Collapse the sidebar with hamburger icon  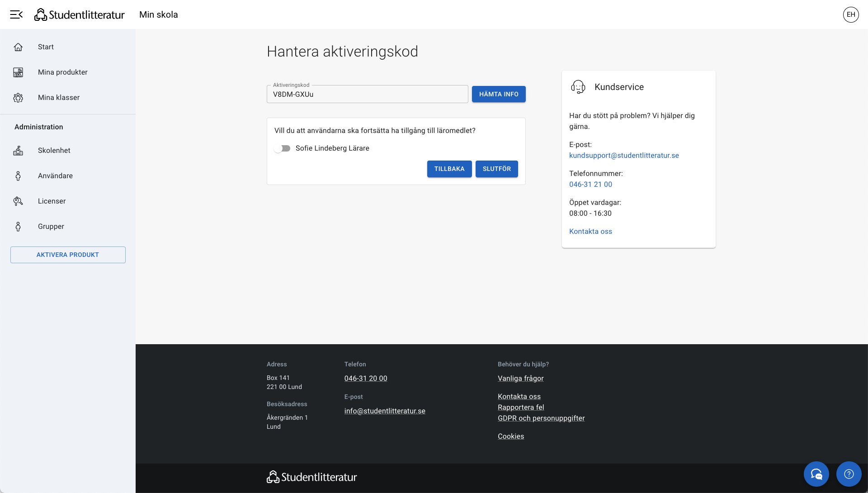tap(16, 14)
